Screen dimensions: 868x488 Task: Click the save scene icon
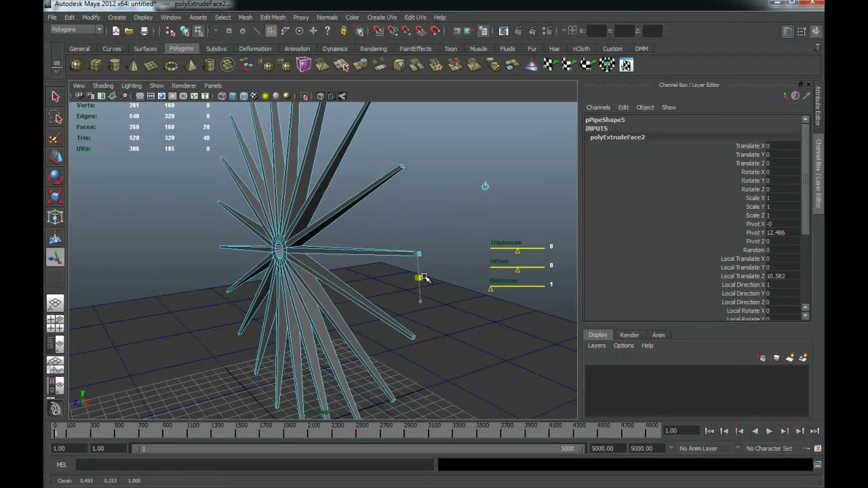pyautogui.click(x=144, y=30)
